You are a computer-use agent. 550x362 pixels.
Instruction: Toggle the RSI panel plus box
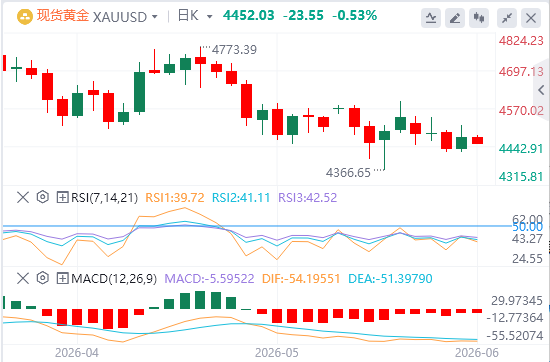[x=62, y=197]
